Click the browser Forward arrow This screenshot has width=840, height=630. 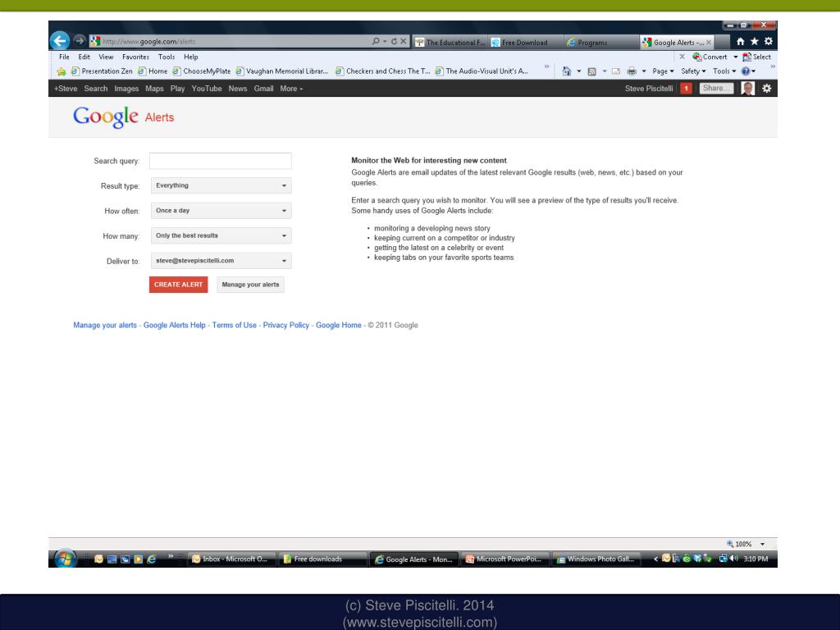(80, 40)
